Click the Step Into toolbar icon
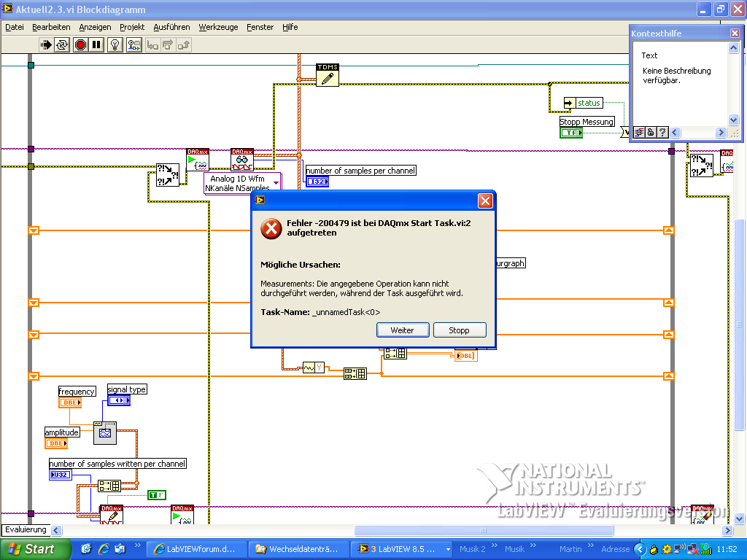 coord(152,44)
